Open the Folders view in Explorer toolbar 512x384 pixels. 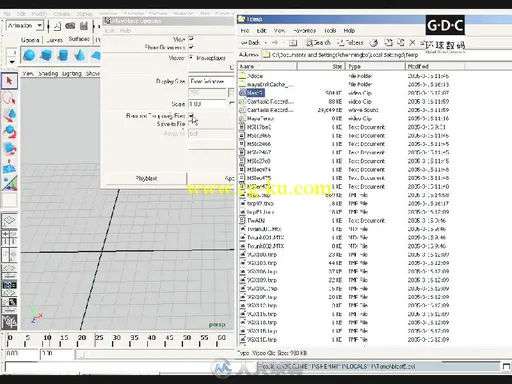coord(350,43)
